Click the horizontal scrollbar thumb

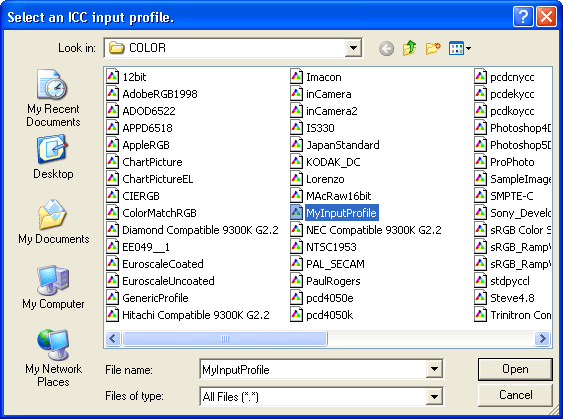tap(225, 338)
